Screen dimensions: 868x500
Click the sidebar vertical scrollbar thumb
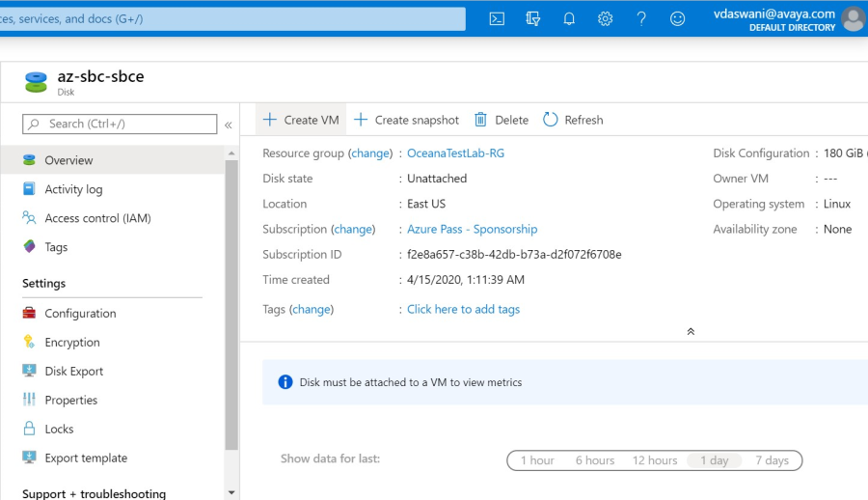[x=231, y=305]
